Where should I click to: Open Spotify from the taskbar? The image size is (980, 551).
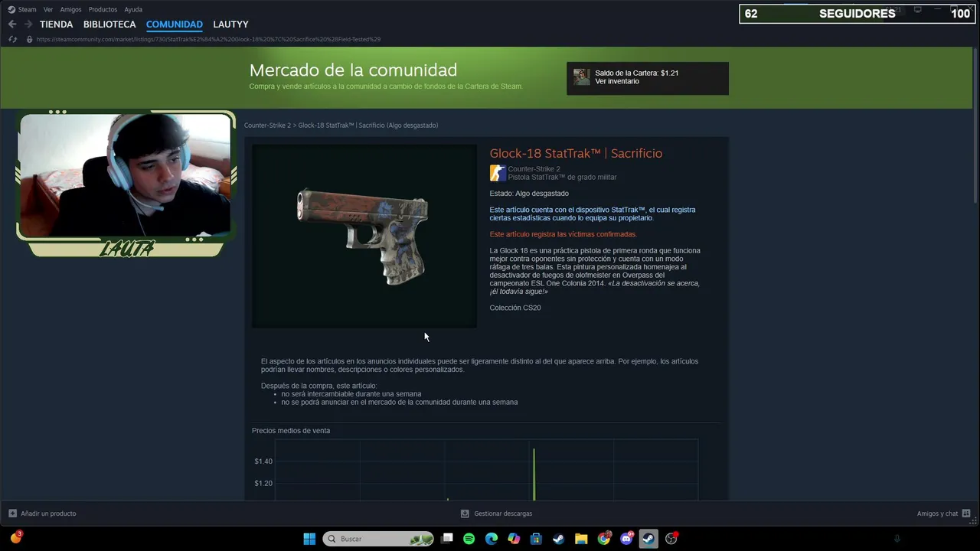[469, 539]
